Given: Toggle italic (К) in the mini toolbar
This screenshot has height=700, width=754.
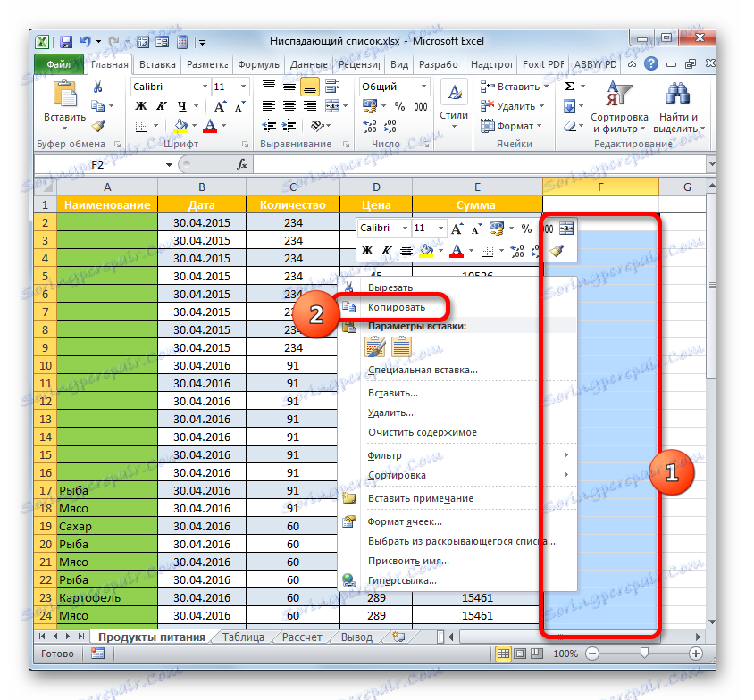Looking at the screenshot, I should pyautogui.click(x=387, y=250).
